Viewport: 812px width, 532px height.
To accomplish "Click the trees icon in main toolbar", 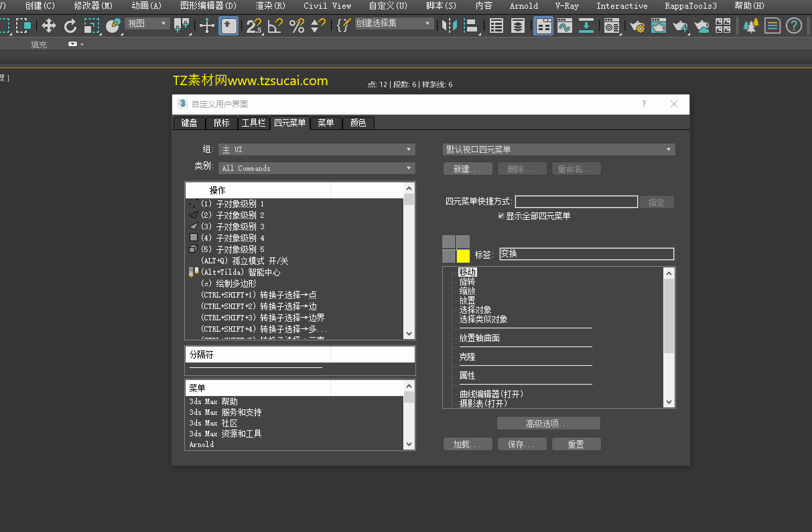I will [750, 26].
